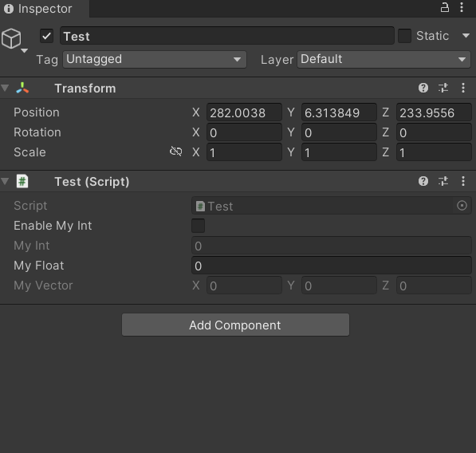The height and width of the screenshot is (453, 476).
Task: Click the My Float label
Action: [39, 266]
